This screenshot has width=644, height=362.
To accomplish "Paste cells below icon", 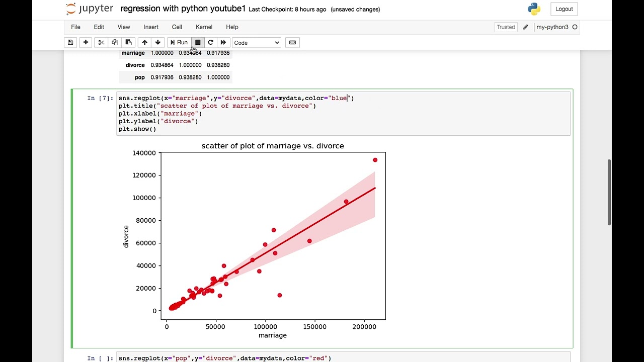I will click(x=128, y=43).
